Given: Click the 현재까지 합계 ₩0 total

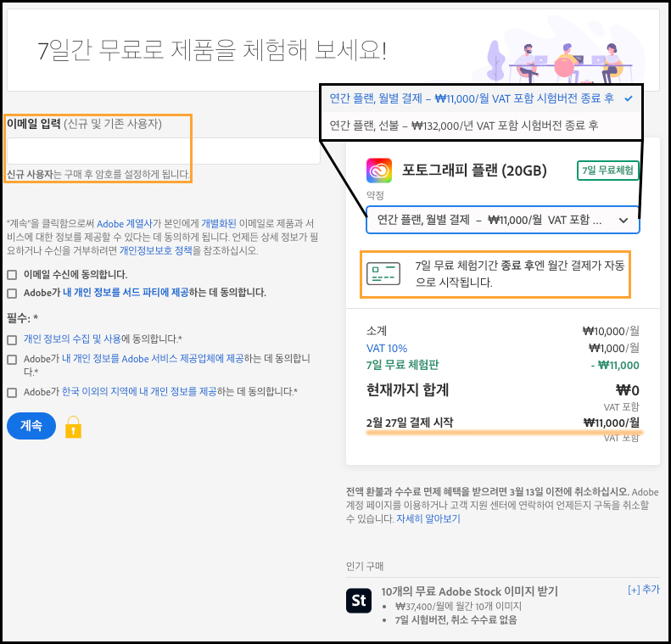Looking at the screenshot, I should pyautogui.click(x=503, y=390).
